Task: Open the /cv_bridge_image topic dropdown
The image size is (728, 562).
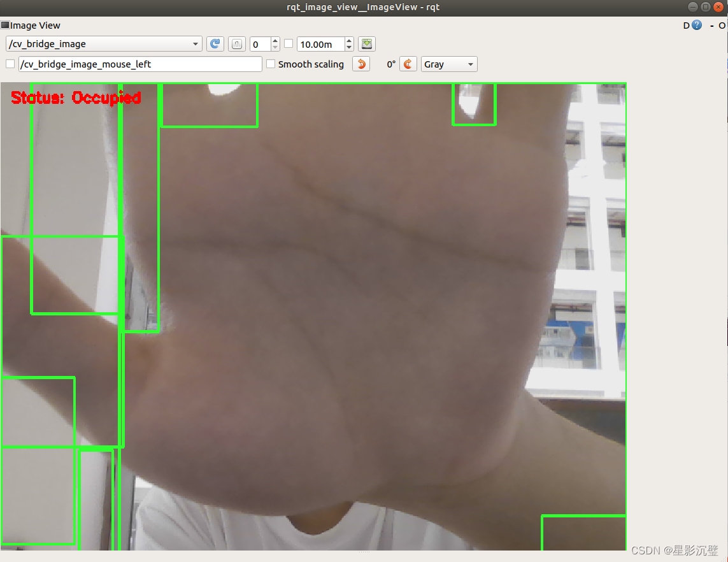Action: (x=104, y=44)
